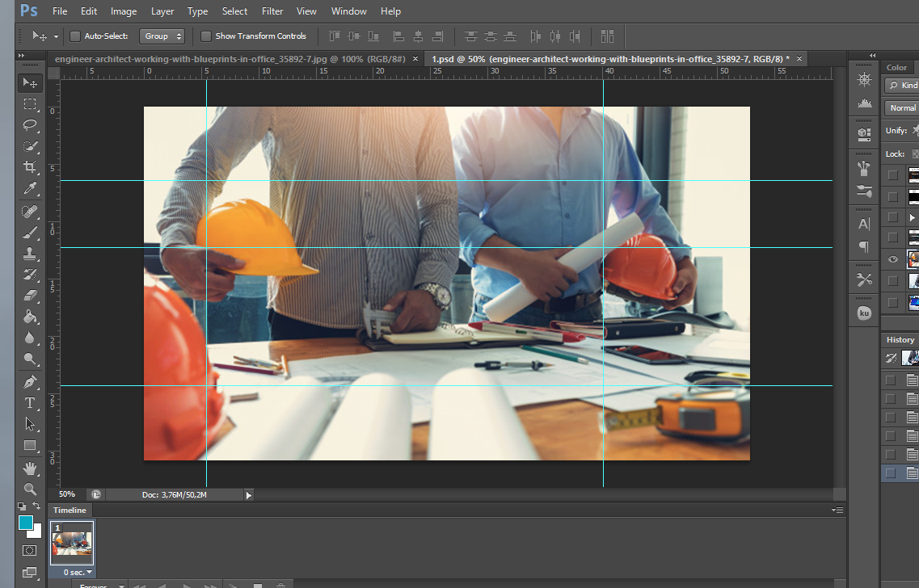The height and width of the screenshot is (588, 919).
Task: Set history brush source on first history state
Action: point(890,380)
